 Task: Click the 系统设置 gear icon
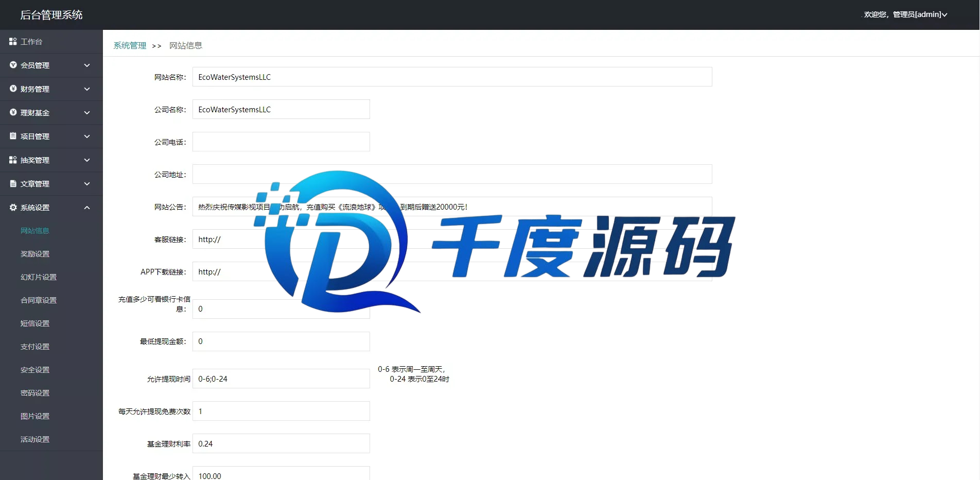(13, 207)
